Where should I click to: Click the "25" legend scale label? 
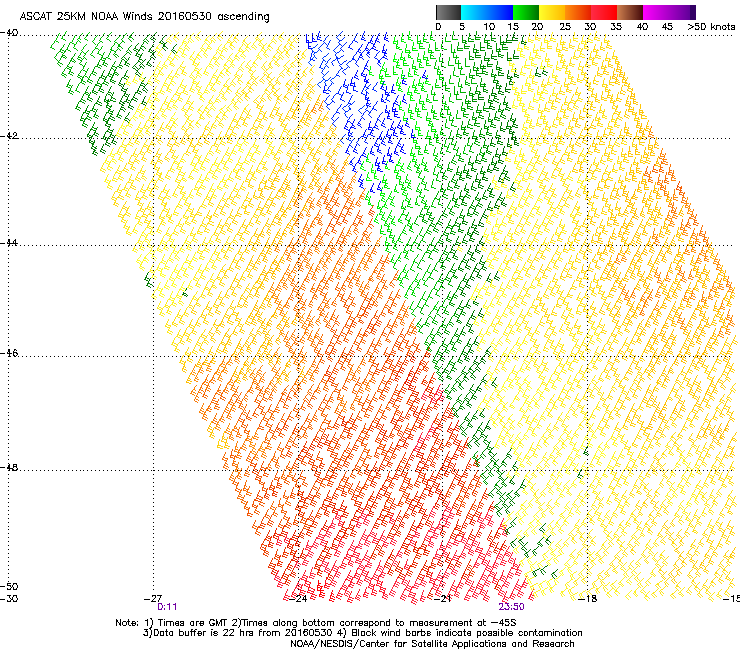tap(565, 27)
